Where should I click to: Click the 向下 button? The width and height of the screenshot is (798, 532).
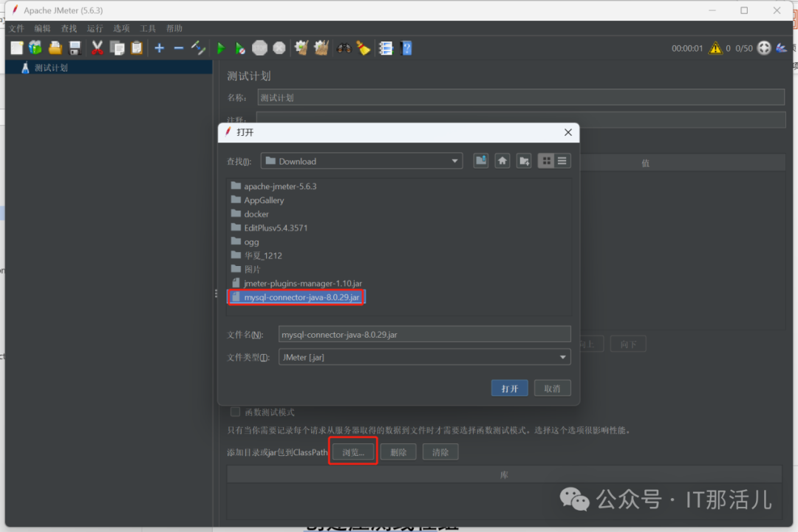(629, 344)
